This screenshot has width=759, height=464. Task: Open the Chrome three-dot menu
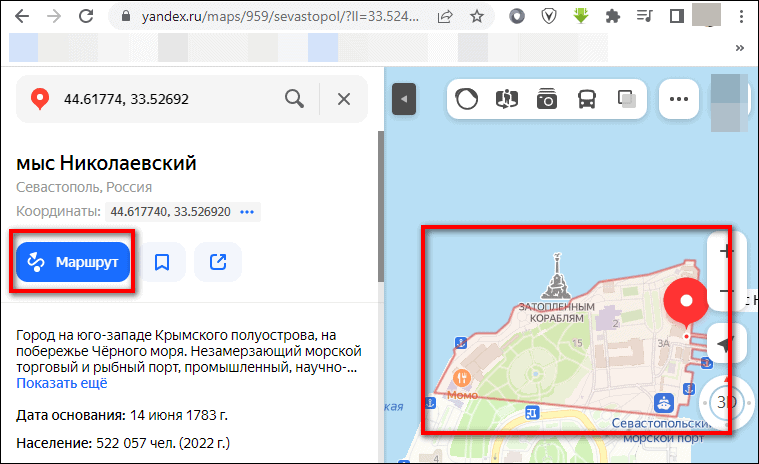tap(741, 16)
